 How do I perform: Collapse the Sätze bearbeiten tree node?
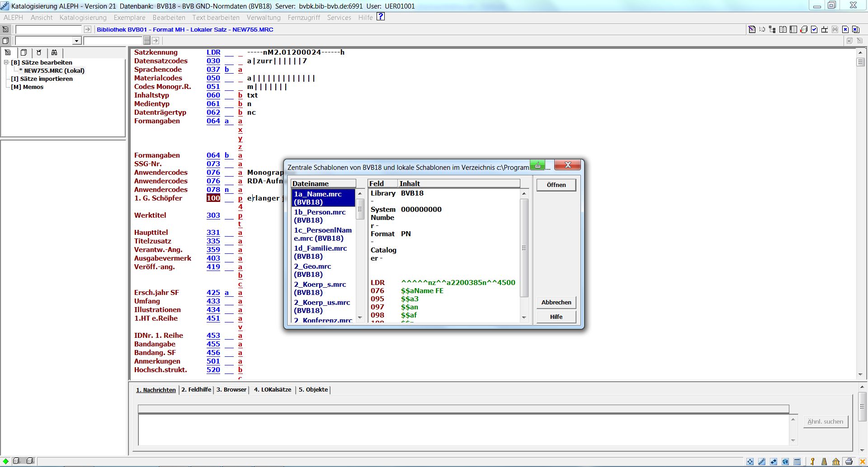coord(6,62)
